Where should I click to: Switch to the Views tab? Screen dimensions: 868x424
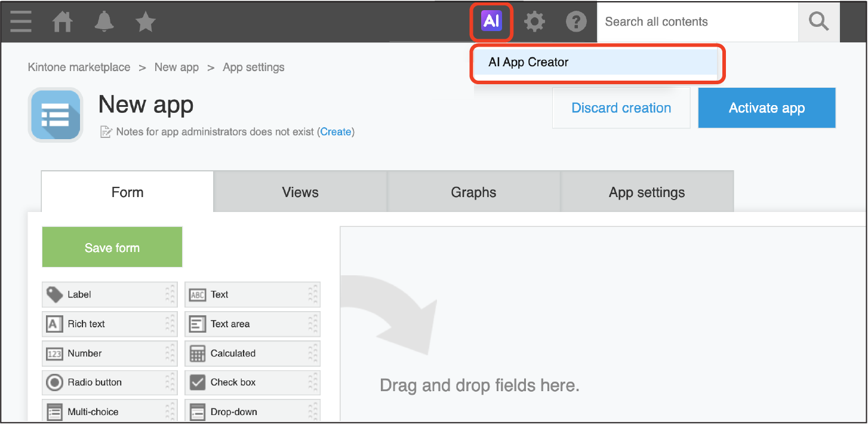300,192
